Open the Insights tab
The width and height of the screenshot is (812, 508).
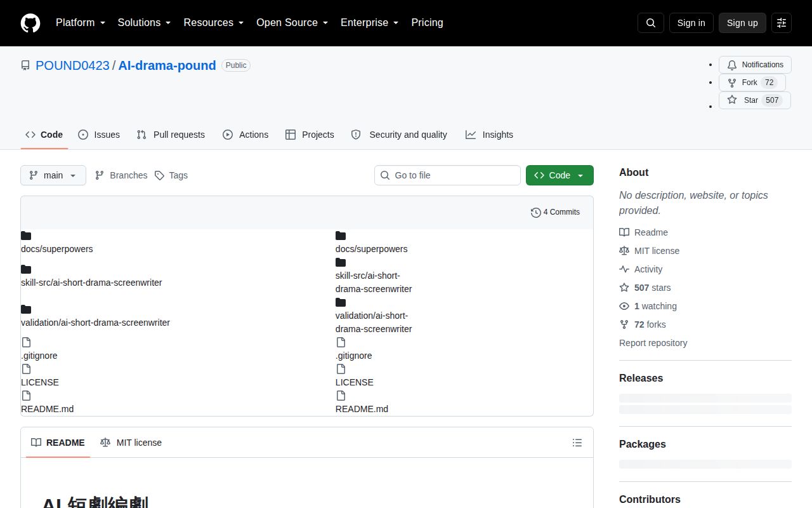pyautogui.click(x=489, y=135)
